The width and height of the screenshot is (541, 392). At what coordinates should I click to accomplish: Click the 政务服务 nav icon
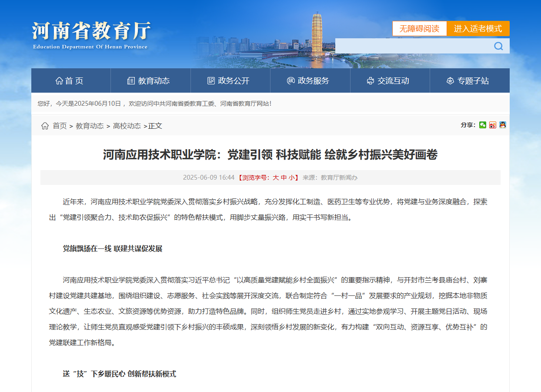pos(291,81)
